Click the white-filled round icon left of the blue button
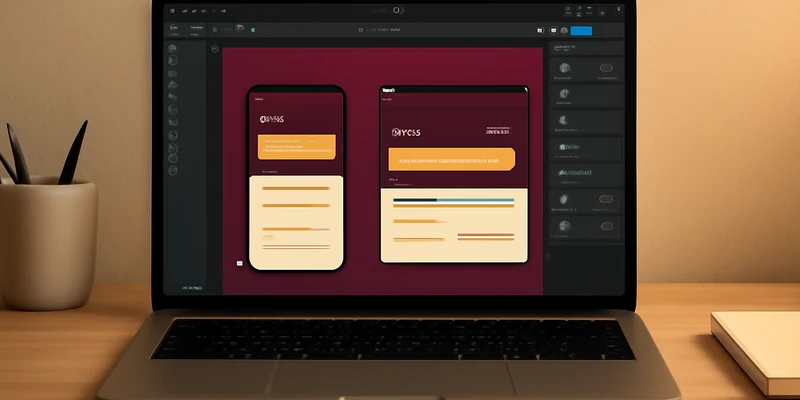This screenshot has width=800, height=400. (x=540, y=31)
